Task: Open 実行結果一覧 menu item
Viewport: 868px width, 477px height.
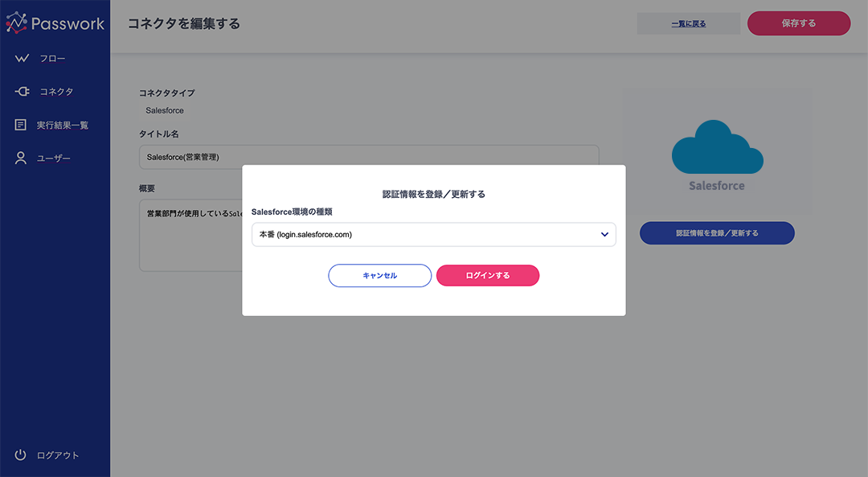Action: [x=63, y=125]
